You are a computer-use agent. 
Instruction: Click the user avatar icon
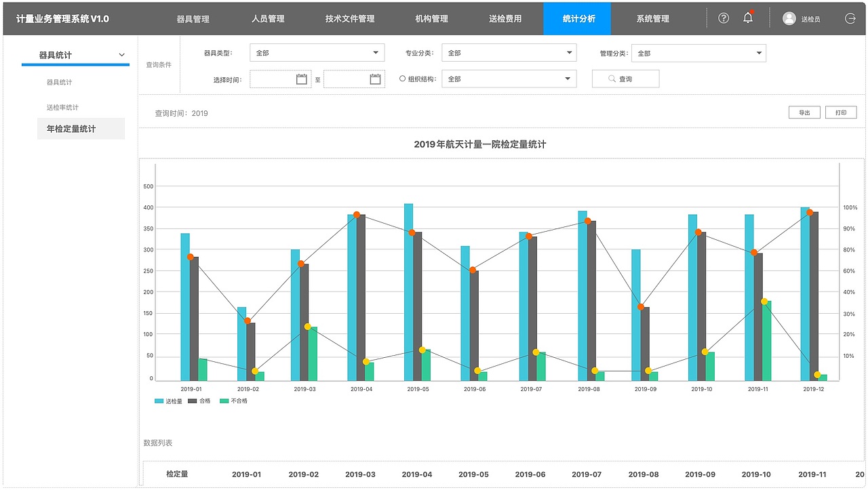pos(789,18)
